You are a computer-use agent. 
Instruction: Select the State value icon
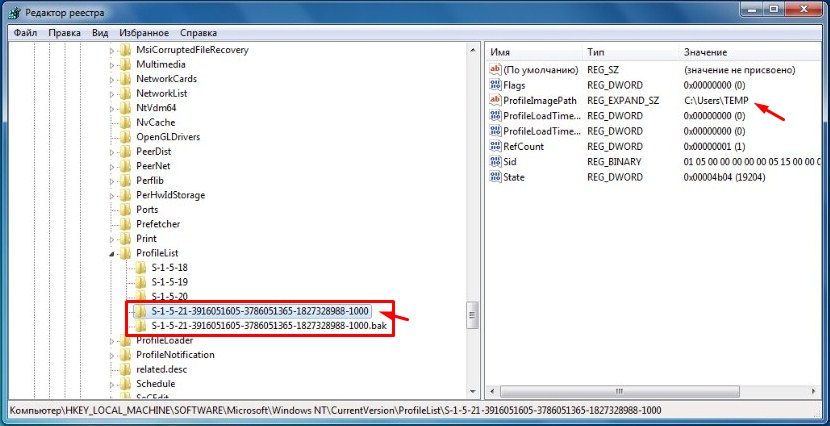coord(495,177)
